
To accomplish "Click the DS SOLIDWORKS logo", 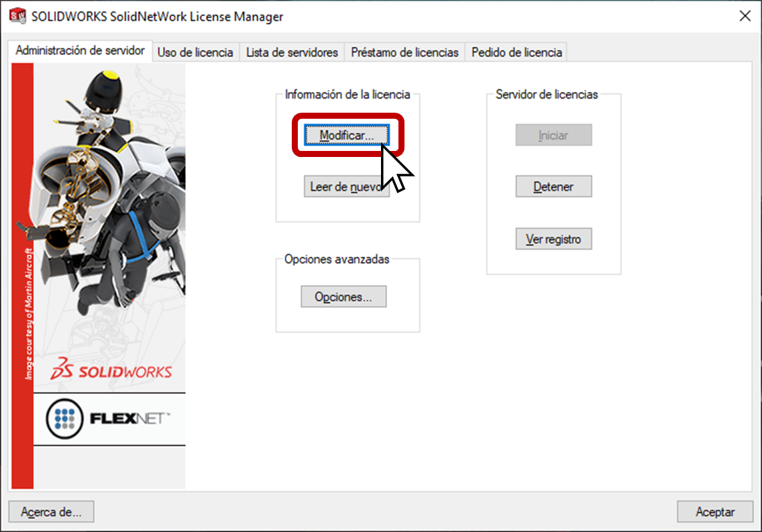I will tap(111, 369).
